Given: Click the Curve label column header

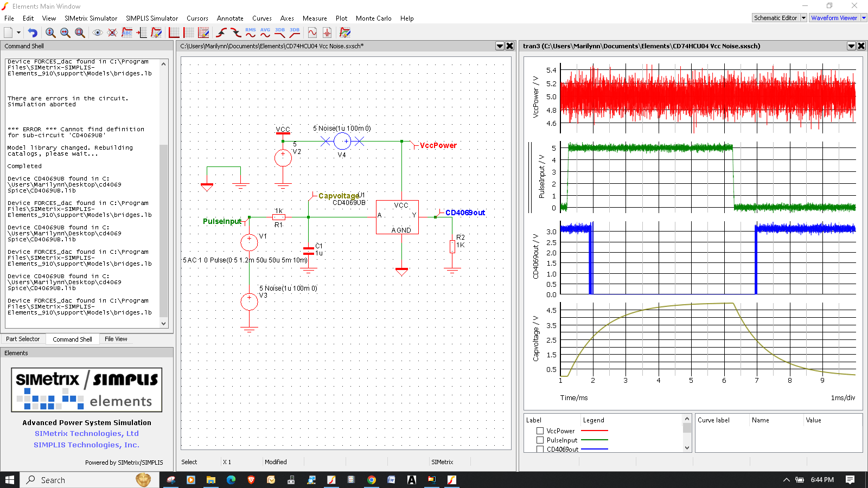Looking at the screenshot, I should tap(722, 420).
